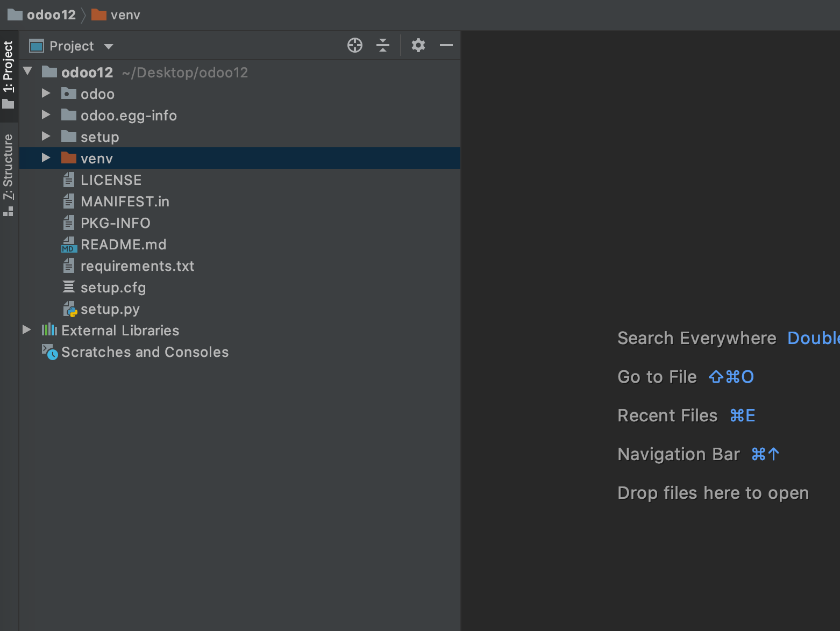Collapse the odoo12 root folder
Viewport: 840px width, 631px height.
tap(28, 71)
